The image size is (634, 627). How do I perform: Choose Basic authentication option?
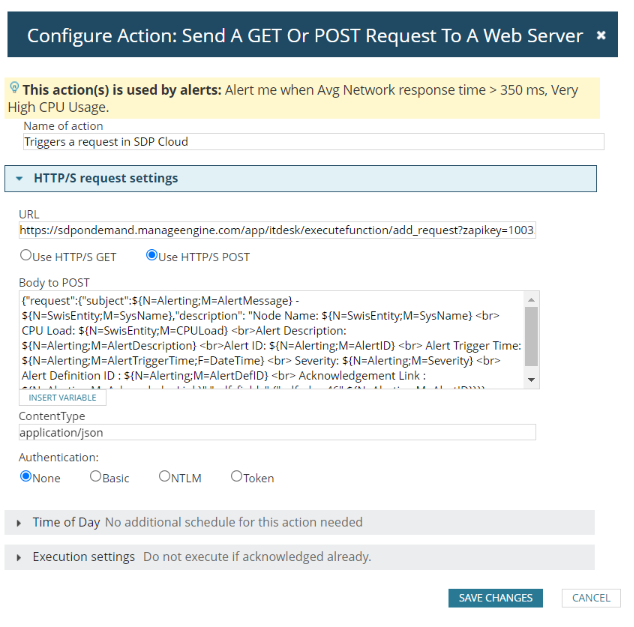click(95, 476)
